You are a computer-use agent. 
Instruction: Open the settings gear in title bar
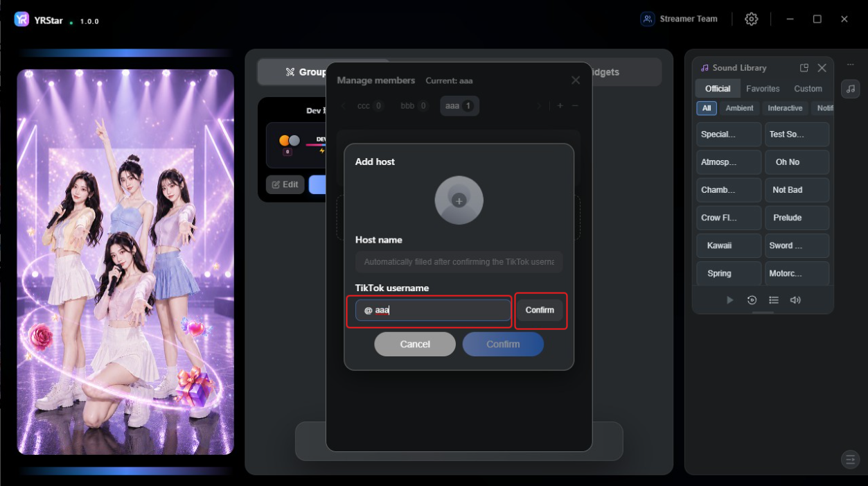[751, 19]
